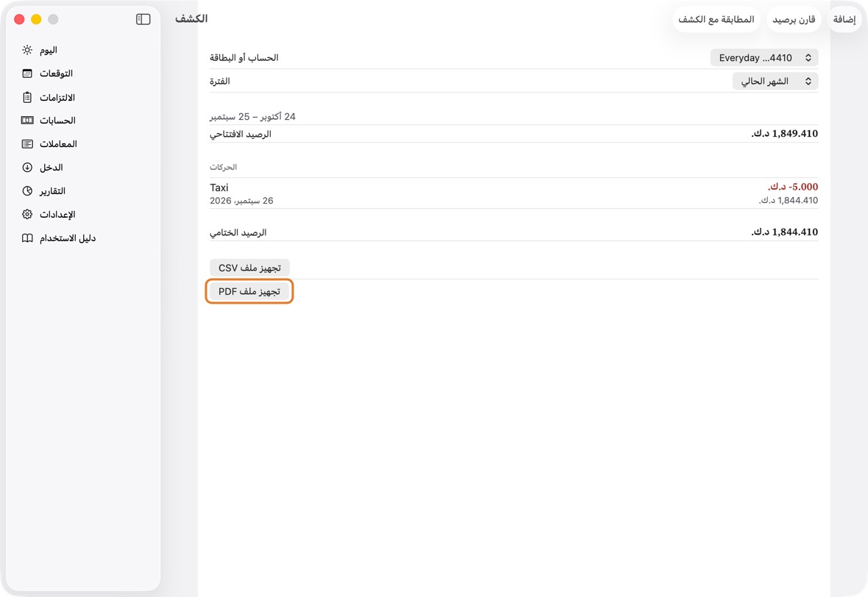Click the list icon beside المعاملات
The width and height of the screenshot is (868, 597).
click(27, 144)
